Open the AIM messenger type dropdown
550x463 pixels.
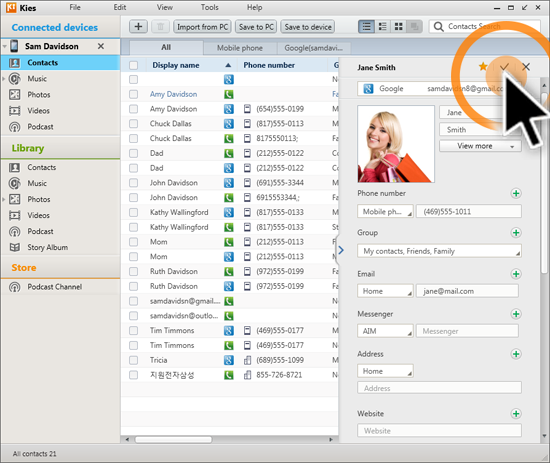click(385, 331)
